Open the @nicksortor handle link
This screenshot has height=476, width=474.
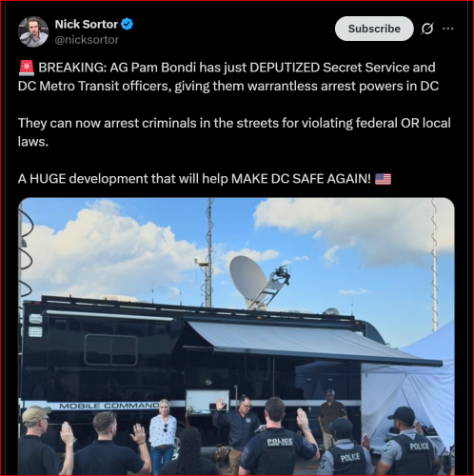coord(87,40)
